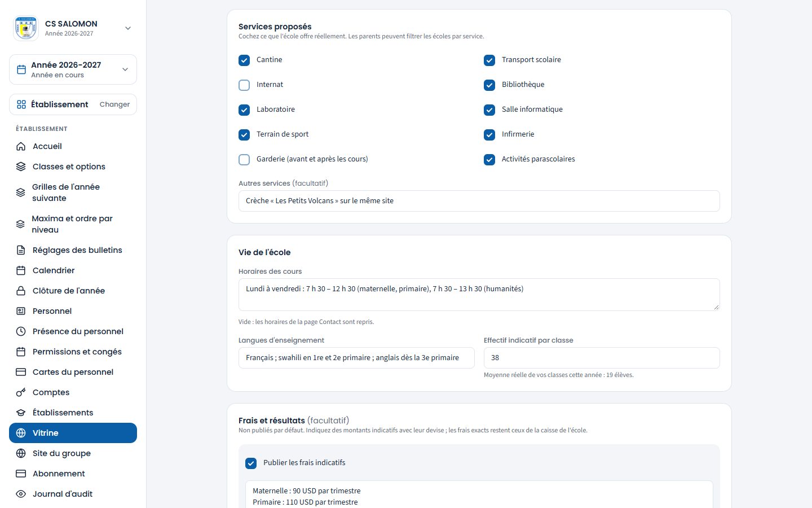This screenshot has height=508, width=812.
Task: Disable Publier les frais indicatifs
Action: [251, 463]
